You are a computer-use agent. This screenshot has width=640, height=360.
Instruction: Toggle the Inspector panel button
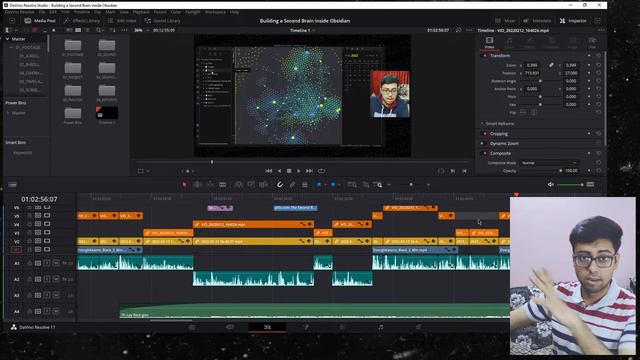[573, 20]
